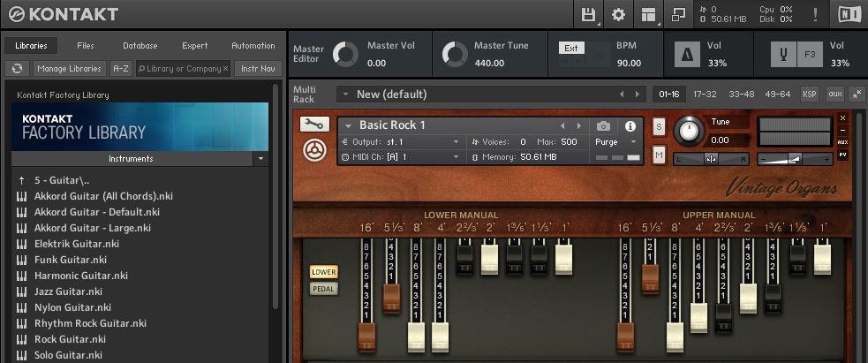The image size is (868, 363).
Task: Click the up-arrow to parent folder '5 - Guitar\..'
Action: (x=21, y=180)
